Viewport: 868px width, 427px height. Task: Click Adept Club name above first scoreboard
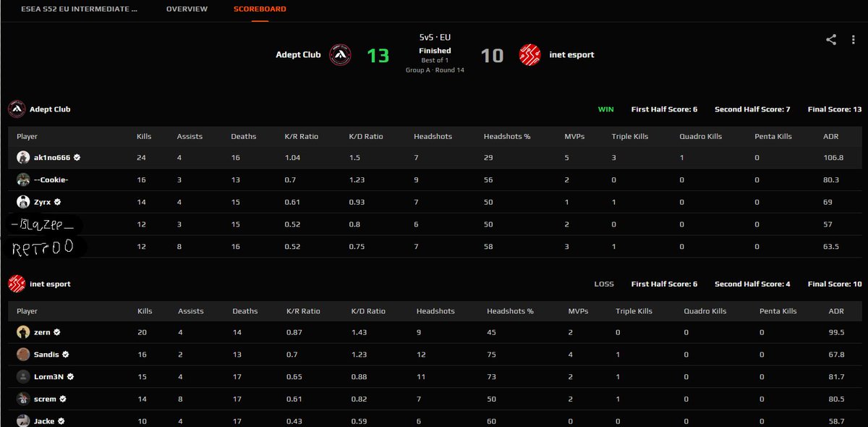pyautogui.click(x=50, y=109)
